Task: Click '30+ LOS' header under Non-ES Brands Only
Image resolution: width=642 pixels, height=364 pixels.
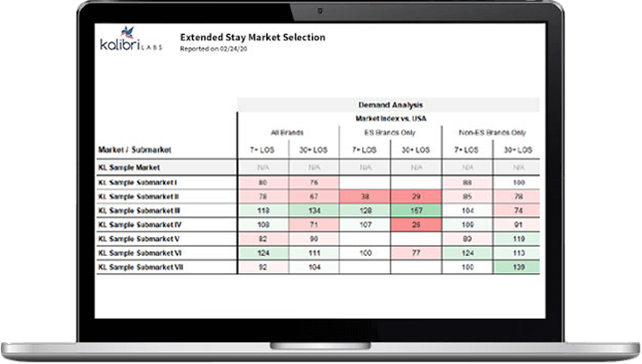Action: coord(518,150)
